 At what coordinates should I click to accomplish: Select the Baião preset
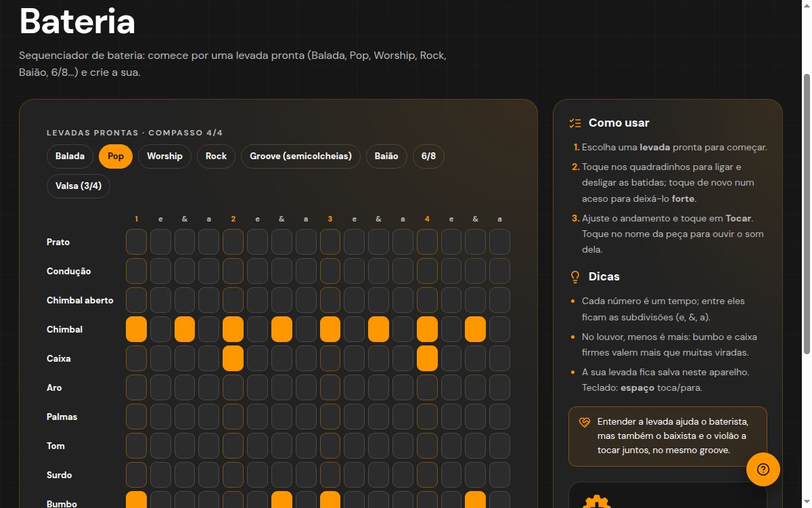tap(387, 156)
